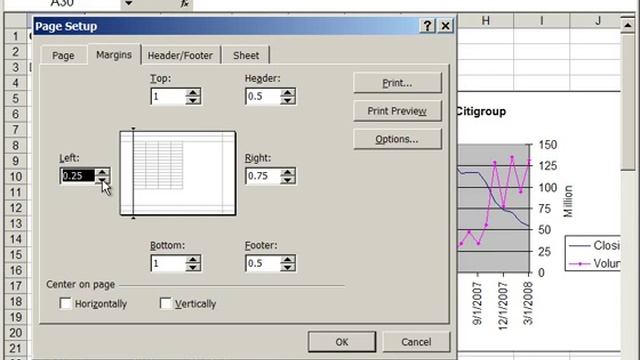Decrease the Bottom margin with down arrow

pyautogui.click(x=193, y=267)
